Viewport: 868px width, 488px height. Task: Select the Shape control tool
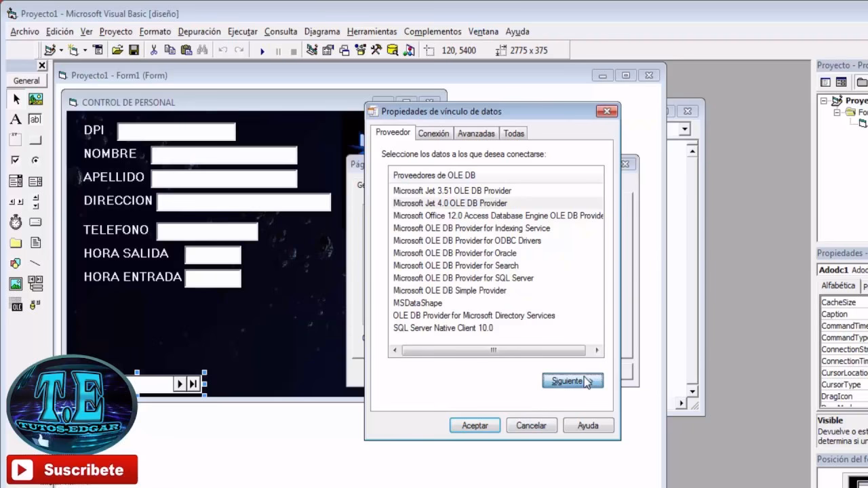[16, 263]
